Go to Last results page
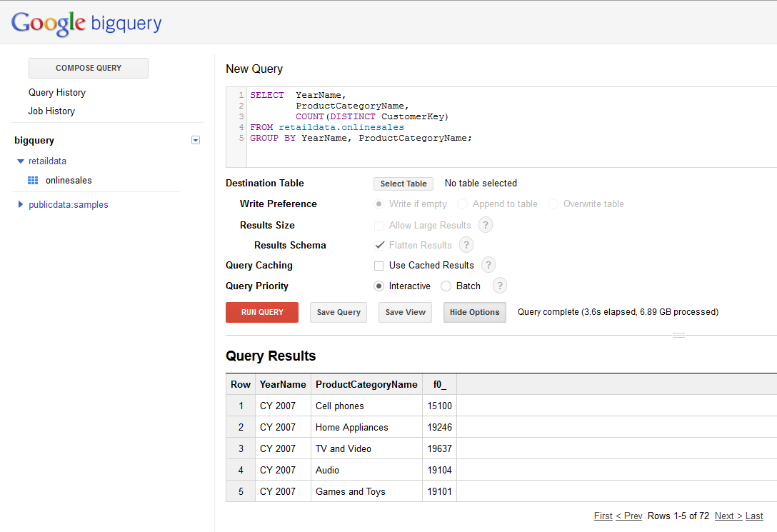777x532 pixels. pyautogui.click(x=754, y=516)
